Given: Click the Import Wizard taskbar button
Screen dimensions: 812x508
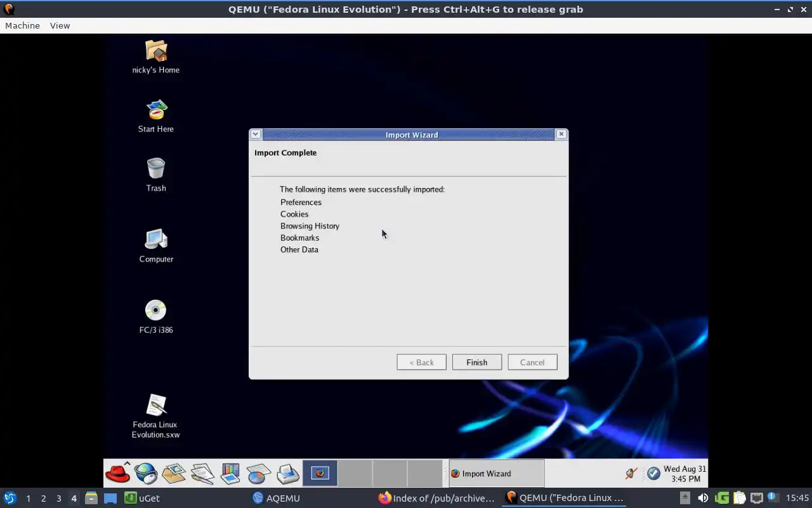Looking at the screenshot, I should (496, 473).
